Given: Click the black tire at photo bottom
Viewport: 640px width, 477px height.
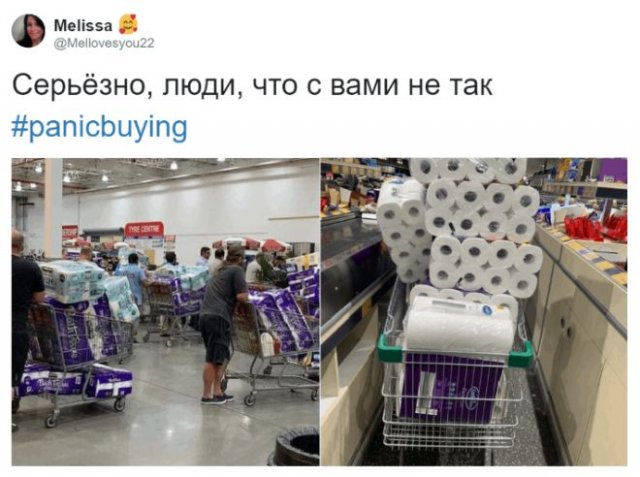Looking at the screenshot, I should 296,445.
